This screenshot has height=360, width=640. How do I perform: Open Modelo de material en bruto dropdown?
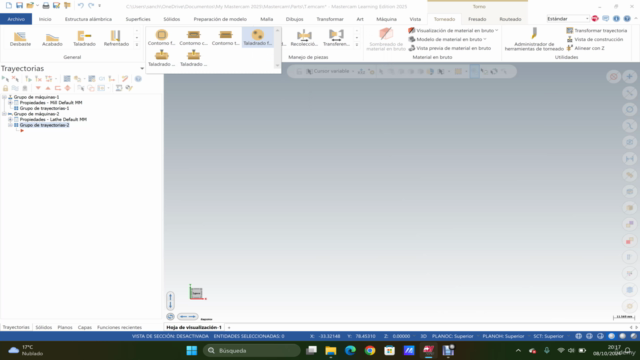pos(447,39)
